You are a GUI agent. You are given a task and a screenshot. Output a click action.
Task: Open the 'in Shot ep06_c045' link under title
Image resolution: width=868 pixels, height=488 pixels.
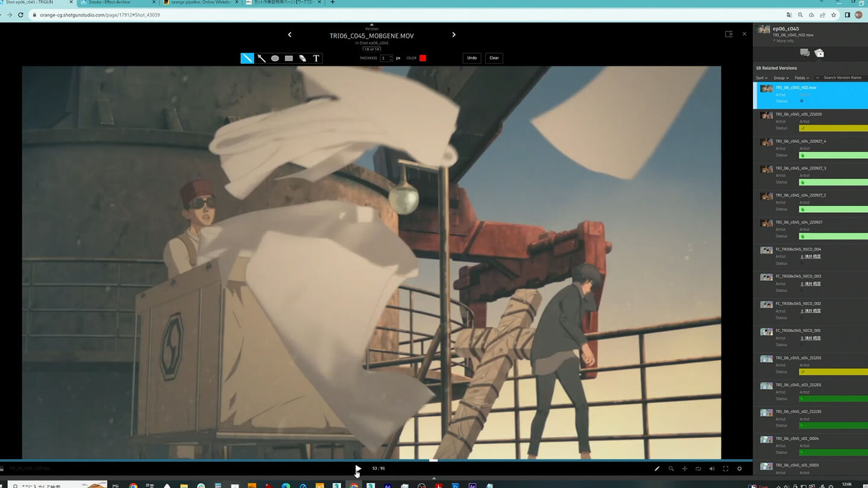(x=372, y=43)
